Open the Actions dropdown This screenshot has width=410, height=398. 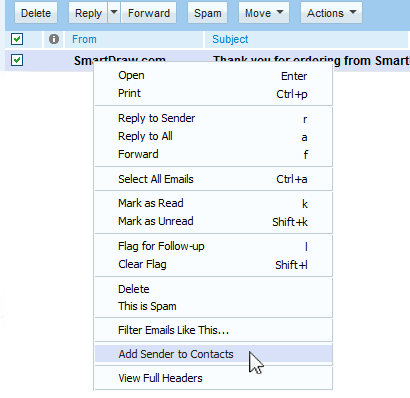pyautogui.click(x=331, y=13)
